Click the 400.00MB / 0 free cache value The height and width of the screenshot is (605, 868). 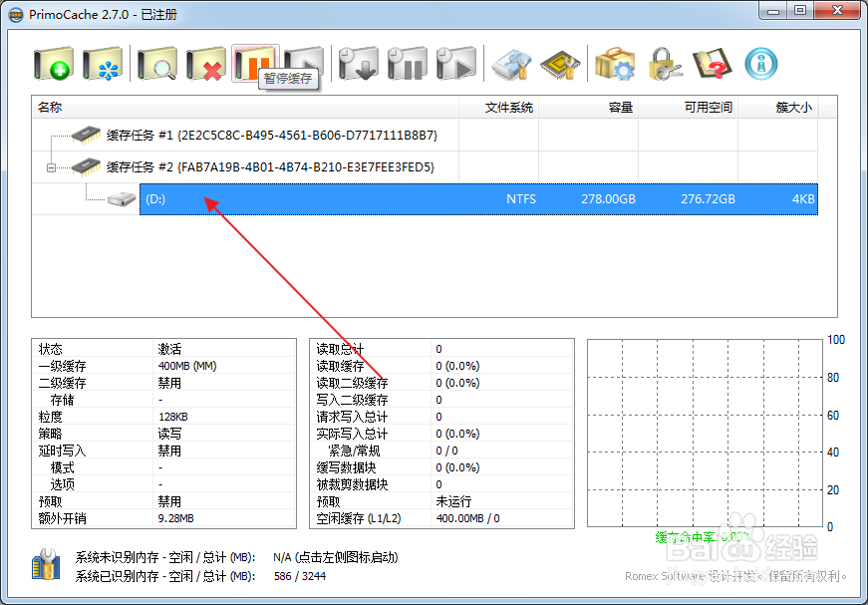(467, 518)
